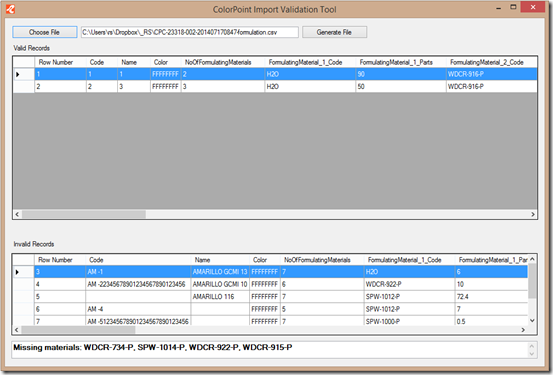Select the cell with value 90 in Valid Records

click(x=401, y=74)
